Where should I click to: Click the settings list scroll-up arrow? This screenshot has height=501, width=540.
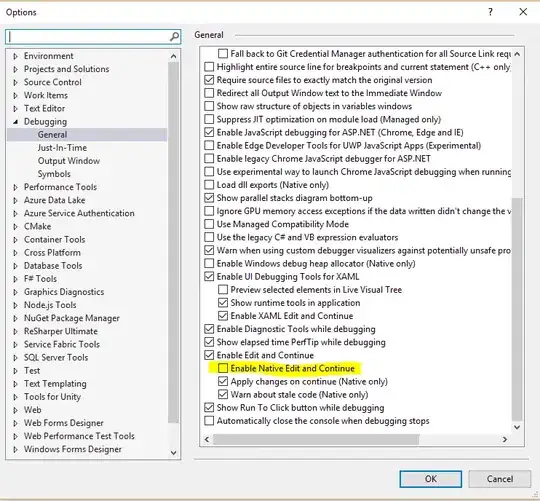[517, 54]
